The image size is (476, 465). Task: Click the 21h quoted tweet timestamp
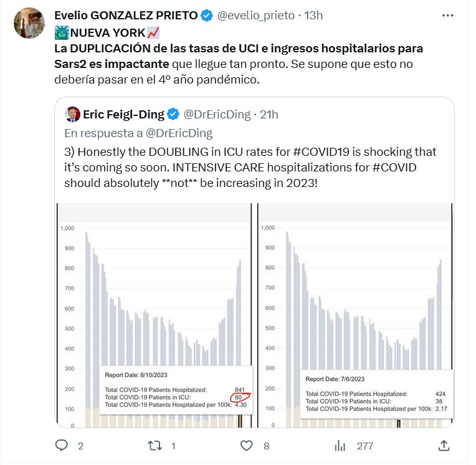tap(269, 114)
